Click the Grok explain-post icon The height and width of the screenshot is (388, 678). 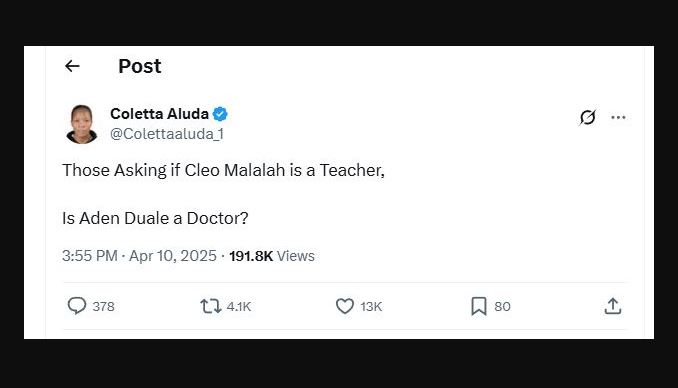point(587,117)
